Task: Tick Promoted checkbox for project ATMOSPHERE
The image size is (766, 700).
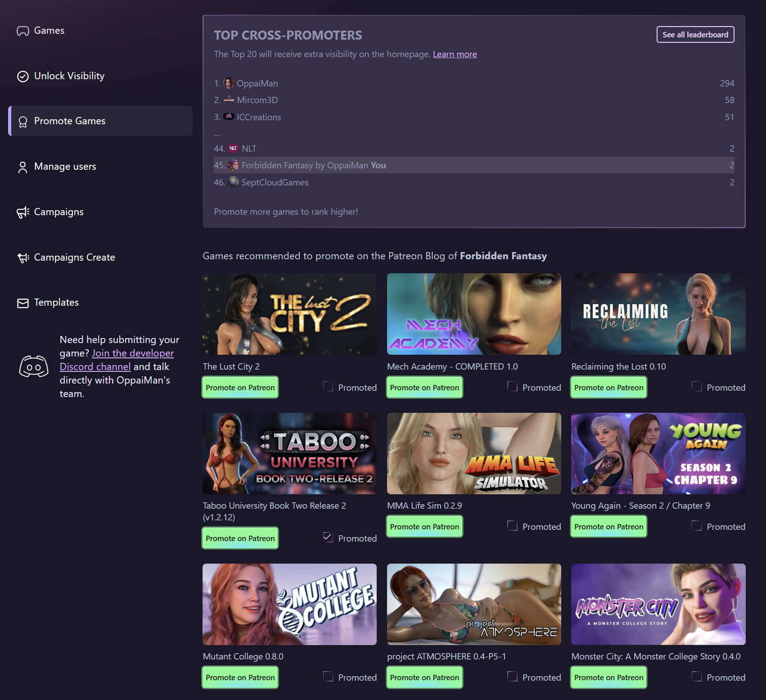Action: [x=512, y=676]
